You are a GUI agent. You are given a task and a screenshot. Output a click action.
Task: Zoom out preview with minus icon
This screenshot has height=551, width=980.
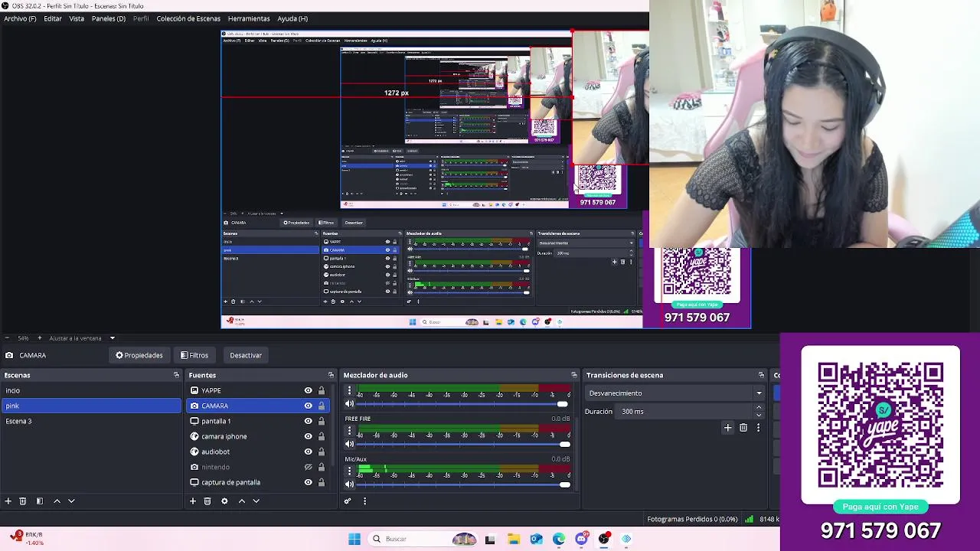tap(7, 338)
